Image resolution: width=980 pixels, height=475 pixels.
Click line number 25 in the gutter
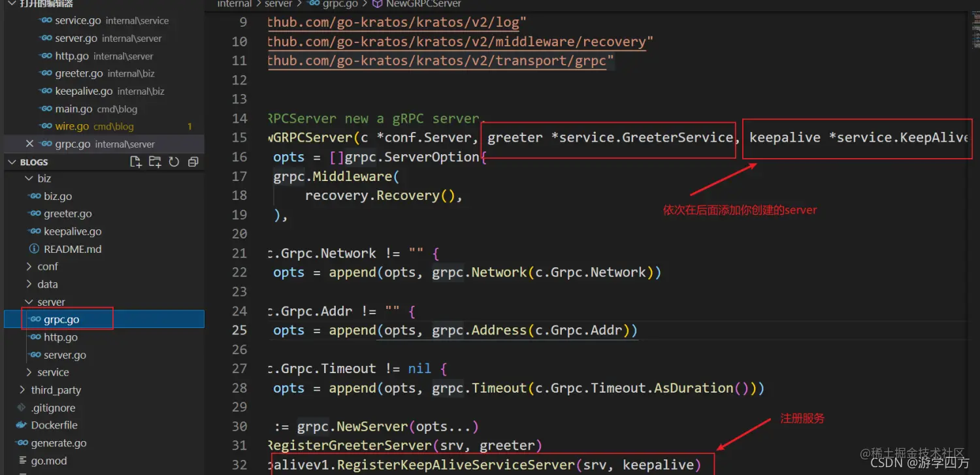pos(240,331)
